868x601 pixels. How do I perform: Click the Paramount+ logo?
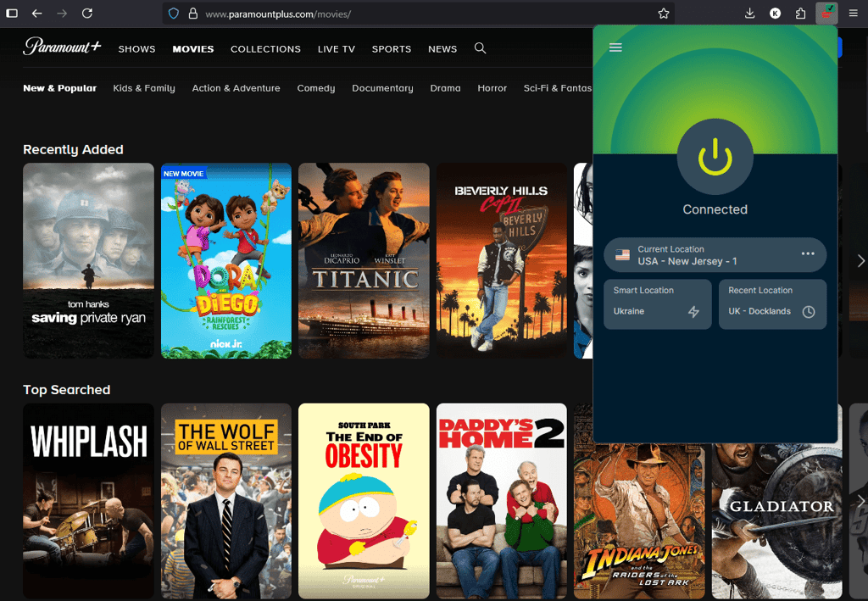62,47
